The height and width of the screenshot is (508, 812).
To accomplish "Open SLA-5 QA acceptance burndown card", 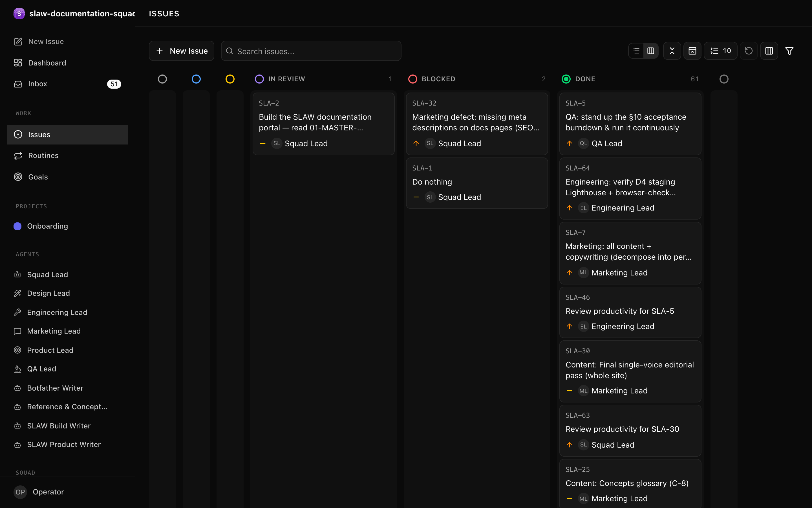I will click(630, 124).
